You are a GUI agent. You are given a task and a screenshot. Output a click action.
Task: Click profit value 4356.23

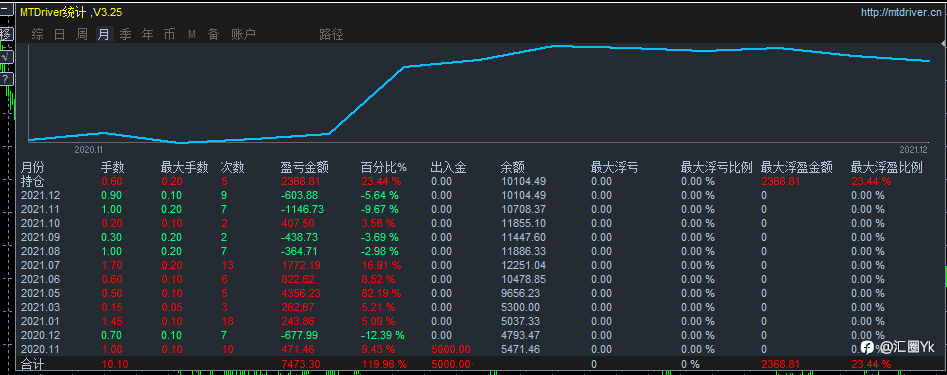click(x=301, y=293)
